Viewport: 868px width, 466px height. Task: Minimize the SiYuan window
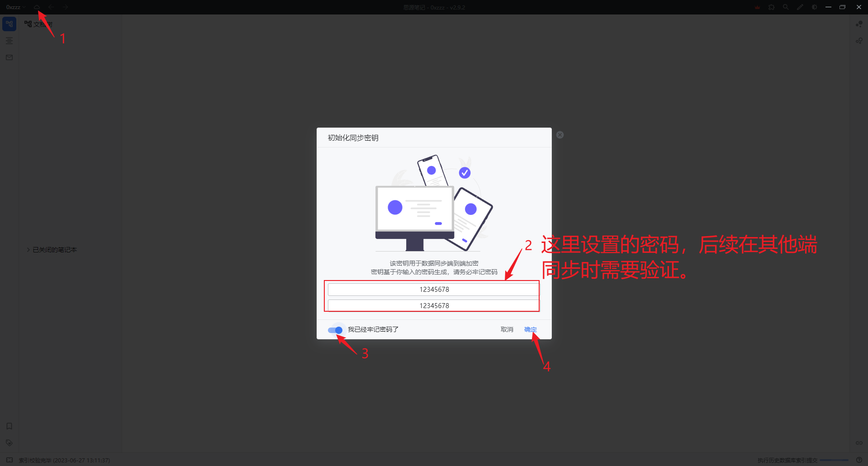pyautogui.click(x=828, y=7)
